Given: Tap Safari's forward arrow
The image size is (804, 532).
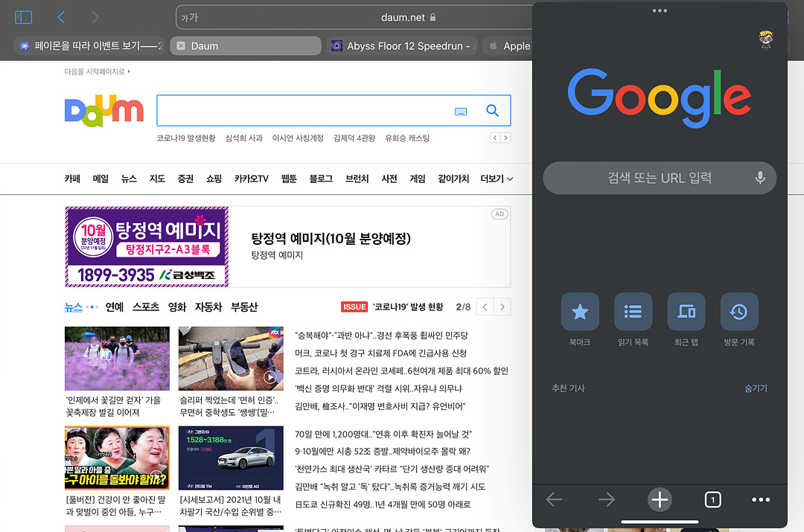Looking at the screenshot, I should pyautogui.click(x=95, y=17).
